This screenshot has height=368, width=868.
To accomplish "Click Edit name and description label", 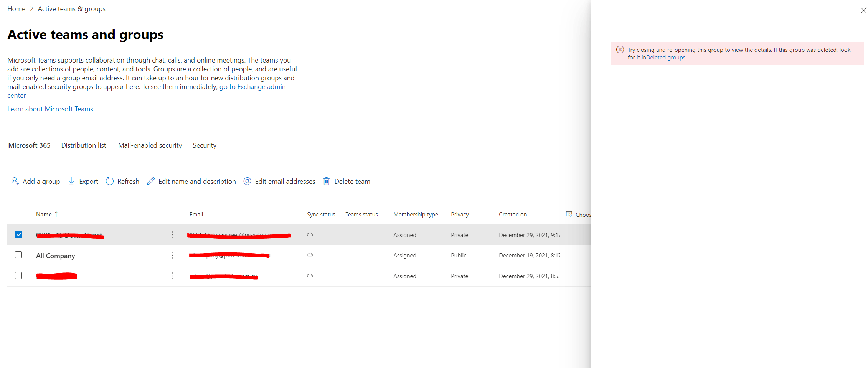I will pos(197,182).
